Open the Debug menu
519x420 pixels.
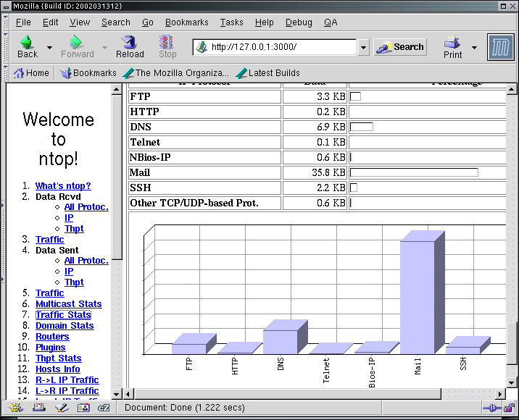(x=299, y=22)
